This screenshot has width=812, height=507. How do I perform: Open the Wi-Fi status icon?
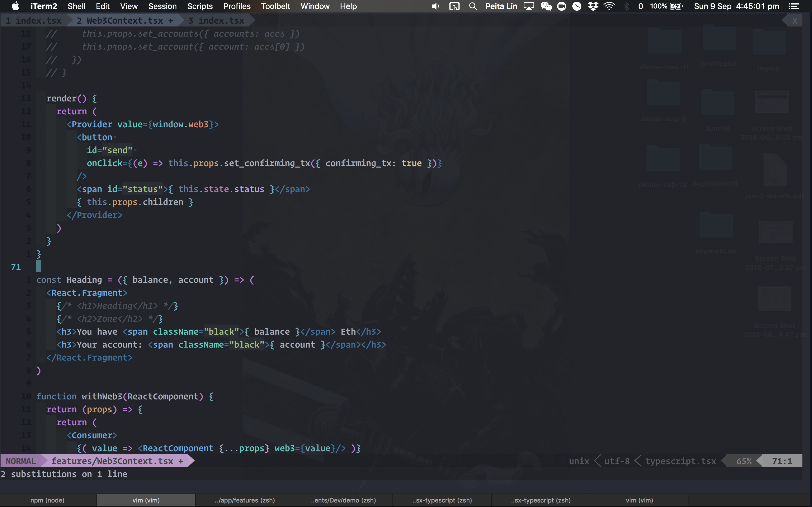[x=609, y=6]
